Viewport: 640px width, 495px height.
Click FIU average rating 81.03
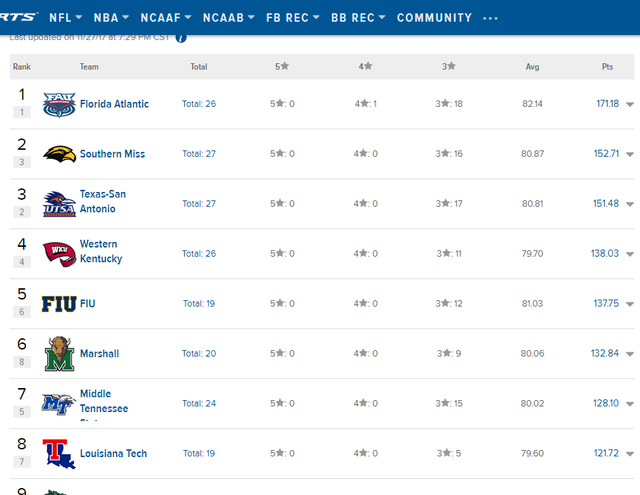tap(532, 304)
